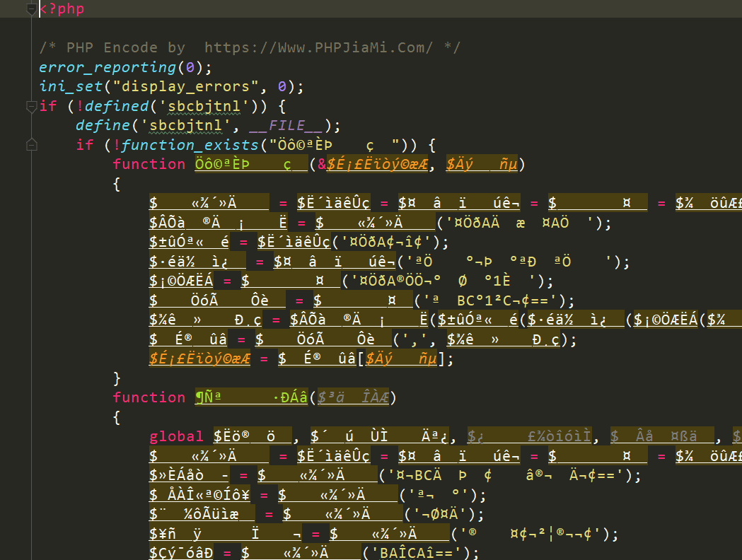
Task: Collapse the "if (!function_exists" block in gutter
Action: pos(30,145)
